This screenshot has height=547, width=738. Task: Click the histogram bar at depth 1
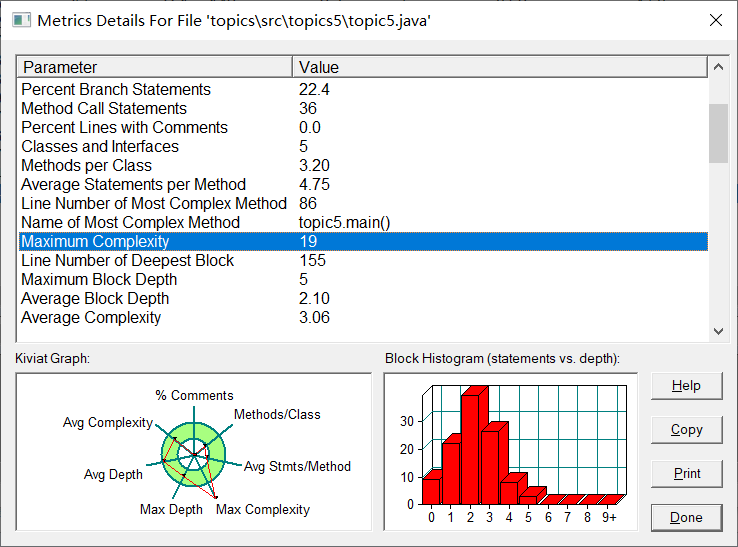[451, 473]
